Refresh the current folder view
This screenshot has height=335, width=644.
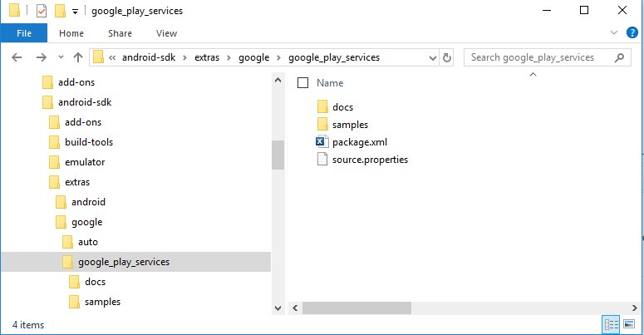pyautogui.click(x=447, y=57)
